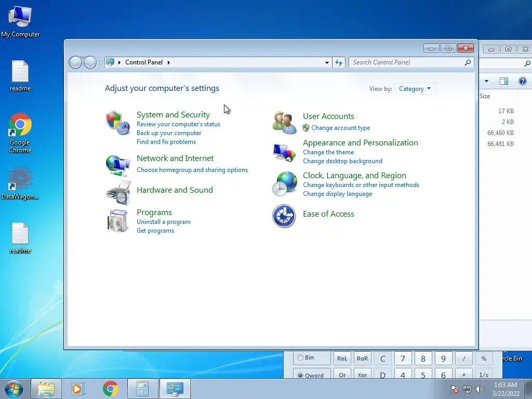Click Review your computer's status
The image size is (532, 399).
179,124
